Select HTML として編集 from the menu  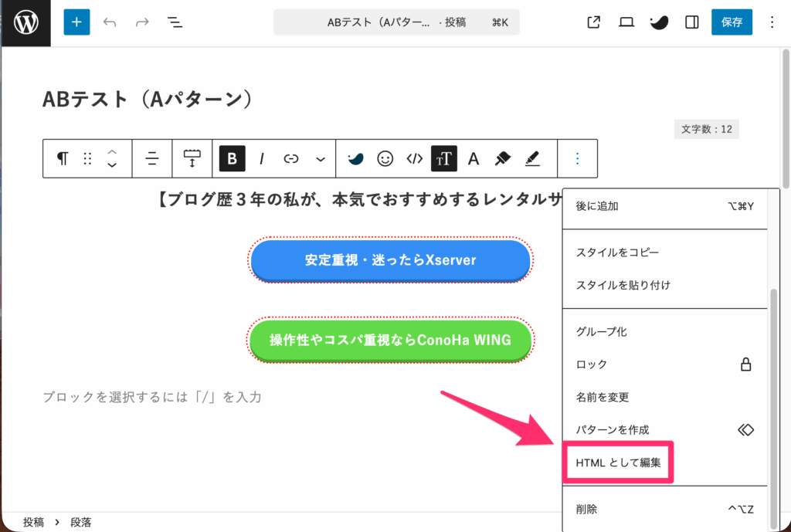point(618,462)
